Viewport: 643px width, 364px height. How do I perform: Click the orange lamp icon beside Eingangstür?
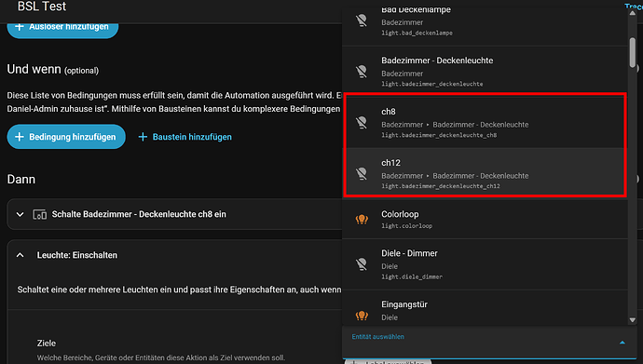coord(362,315)
